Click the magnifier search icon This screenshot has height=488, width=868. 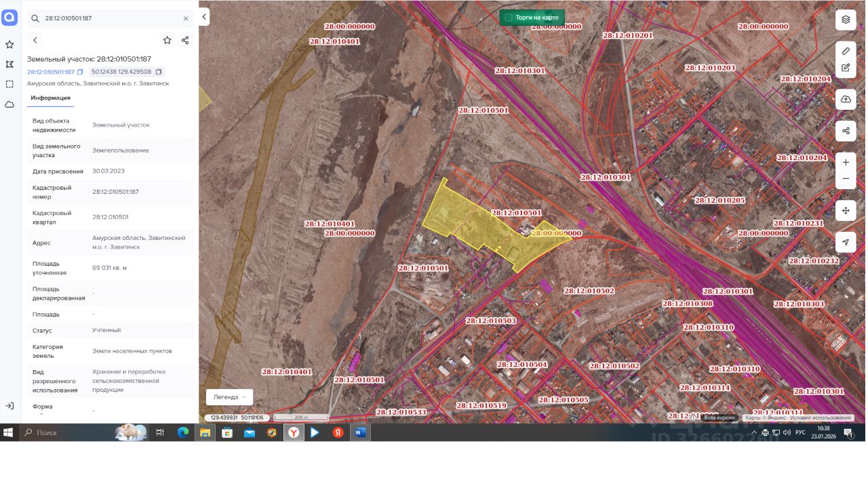coord(35,19)
